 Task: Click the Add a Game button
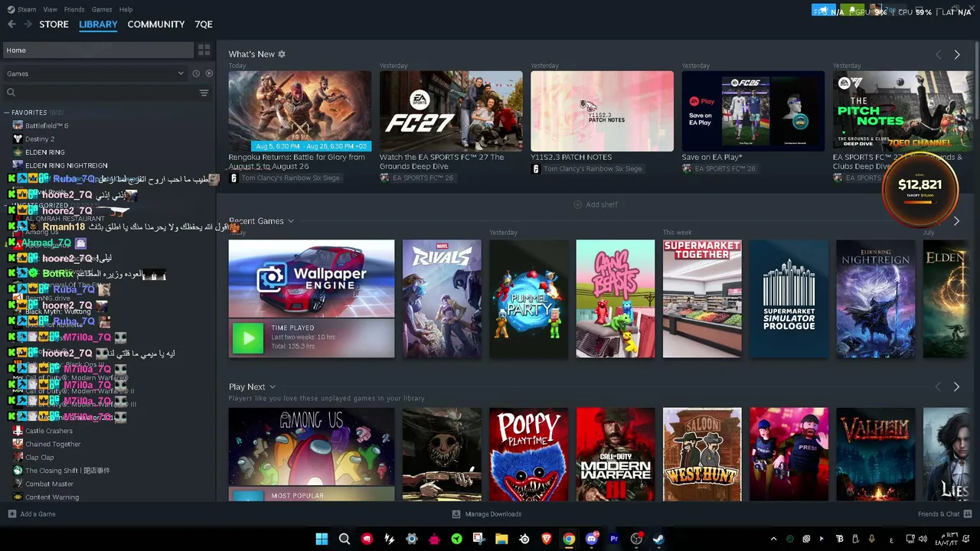pyautogui.click(x=32, y=514)
